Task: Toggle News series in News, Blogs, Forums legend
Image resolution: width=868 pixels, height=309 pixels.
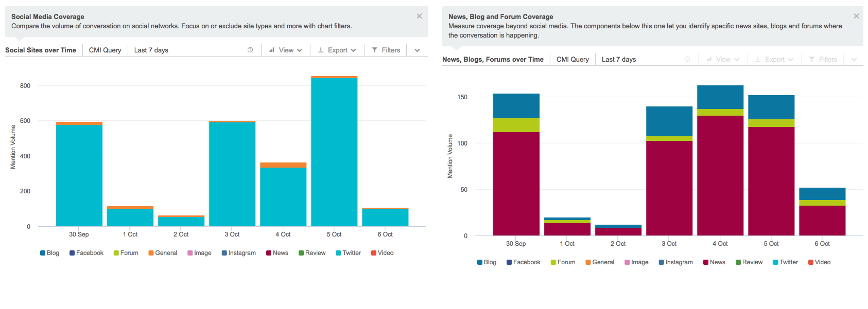Action: pos(714,262)
